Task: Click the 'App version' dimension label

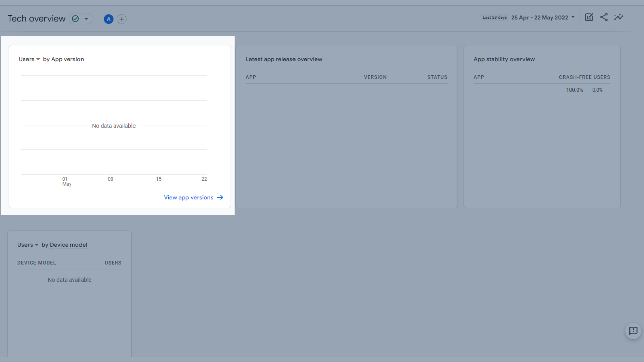Action: [x=67, y=59]
